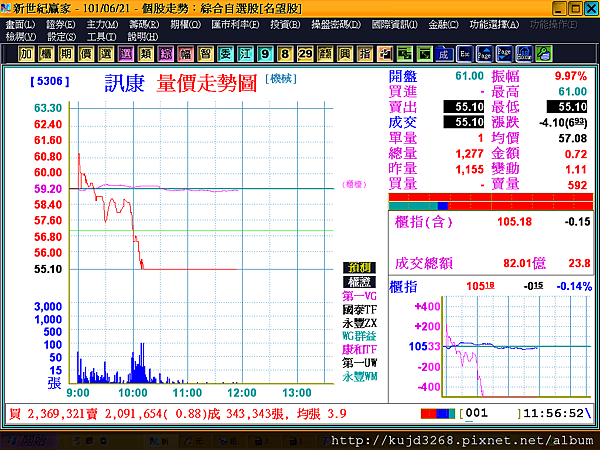Viewport: 600px width, 450px height.
Task: Open the 操盤密碼(D) menu
Action: tap(336, 25)
